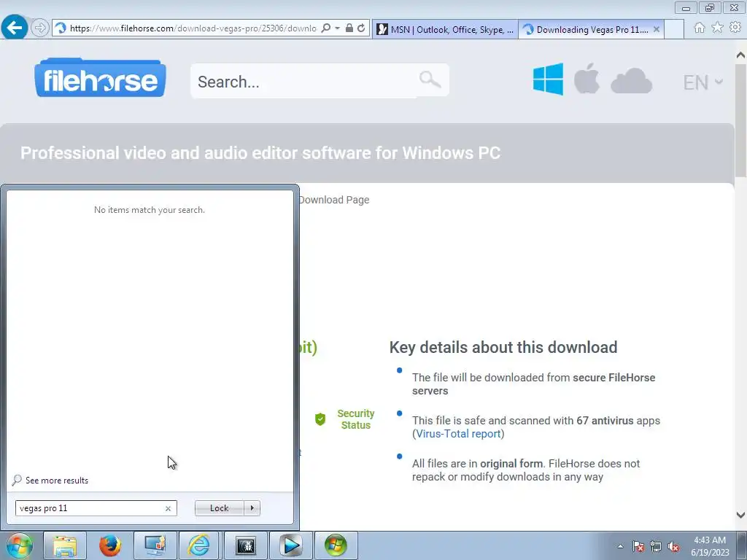Click the 'Key details about this download' heading

coord(503,347)
